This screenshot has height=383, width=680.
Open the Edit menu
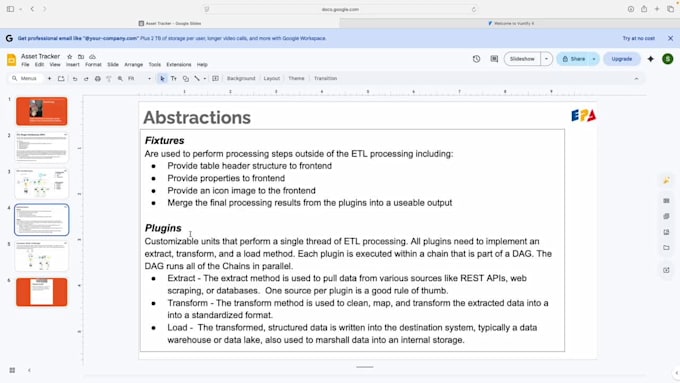click(39, 65)
